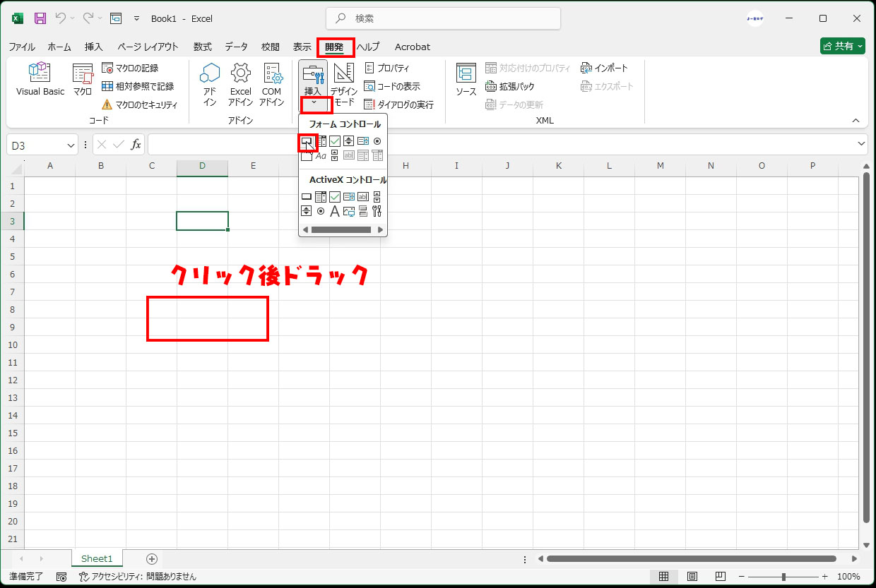Expand the 挿入 controls dropdown arrow
The image size is (876, 588).
click(x=314, y=104)
